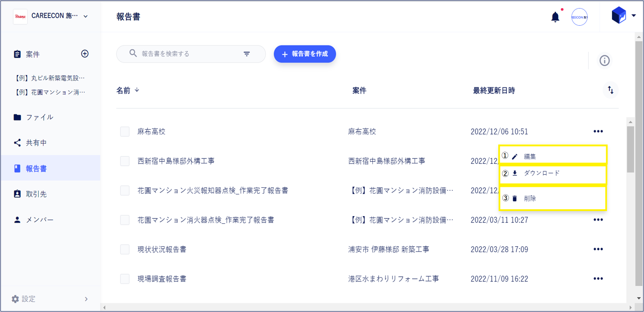The height and width of the screenshot is (312, 644).
Task: Click the 取引先 contact icon
Action: [17, 194]
